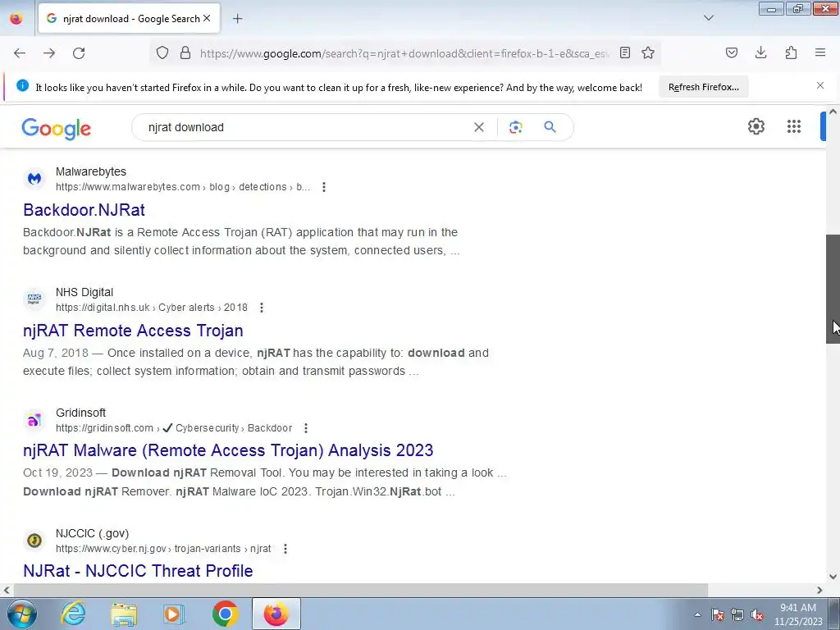
Task: Open Windows Explorer from the taskbar
Action: click(124, 614)
